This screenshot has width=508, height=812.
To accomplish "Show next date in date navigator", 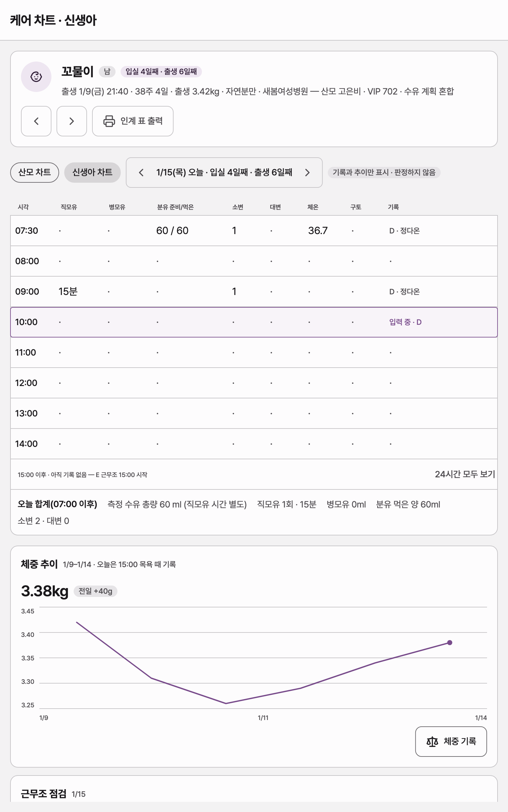I will tap(307, 173).
